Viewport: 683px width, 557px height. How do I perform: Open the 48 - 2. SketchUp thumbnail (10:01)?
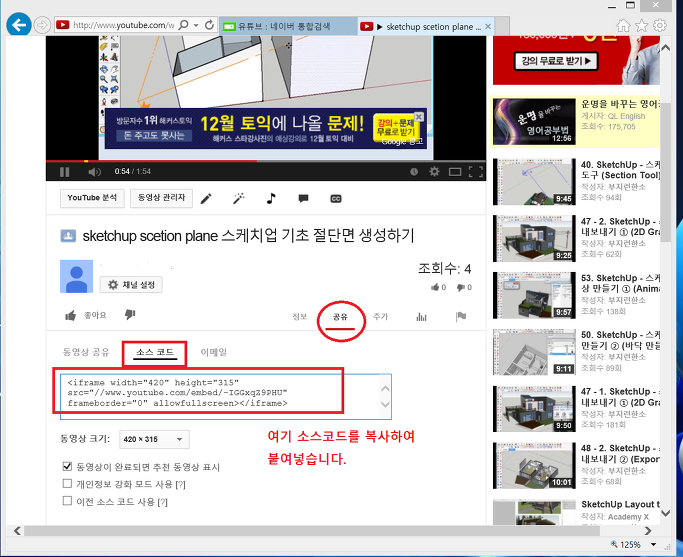pyautogui.click(x=534, y=465)
